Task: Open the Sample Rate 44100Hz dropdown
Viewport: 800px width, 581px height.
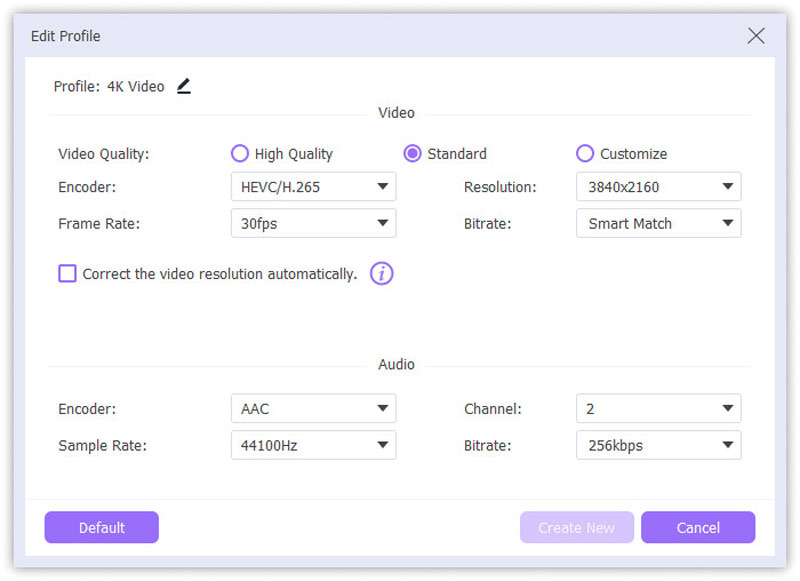Action: (x=313, y=445)
